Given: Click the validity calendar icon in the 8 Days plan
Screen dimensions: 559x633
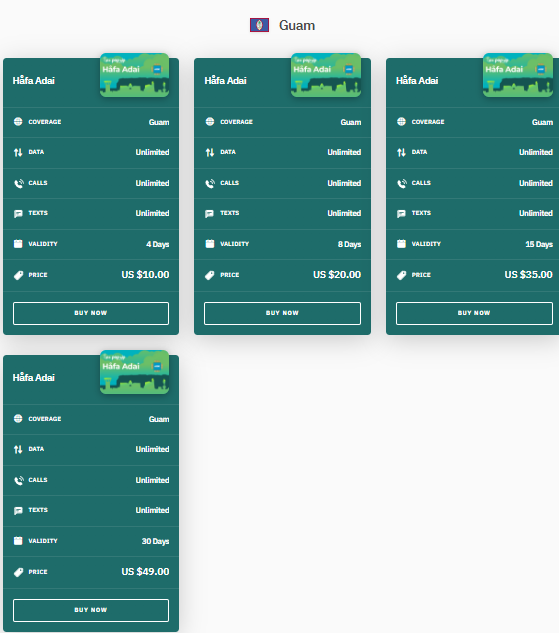Looking at the screenshot, I should (x=210, y=244).
